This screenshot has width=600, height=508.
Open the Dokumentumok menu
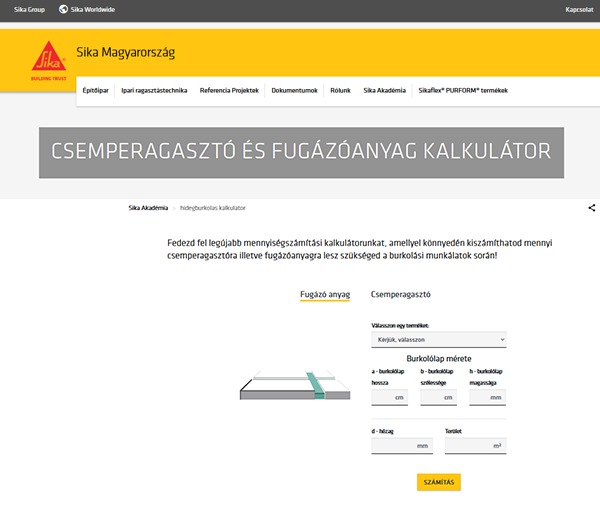pos(295,91)
